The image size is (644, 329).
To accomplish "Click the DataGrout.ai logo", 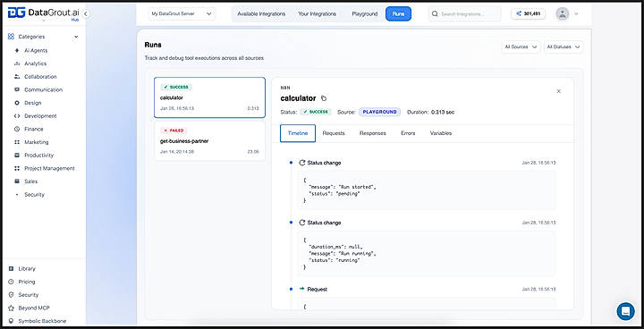I will (44, 13).
